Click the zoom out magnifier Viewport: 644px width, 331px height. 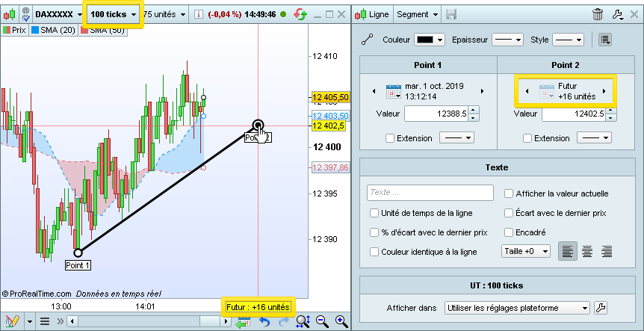[x=323, y=321]
